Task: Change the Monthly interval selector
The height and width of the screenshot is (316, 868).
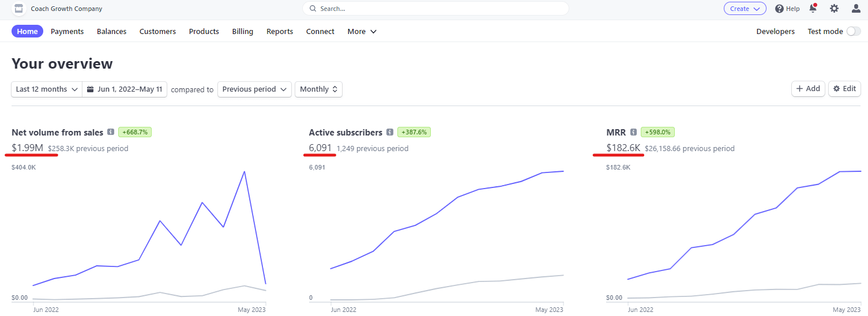Action: click(318, 89)
